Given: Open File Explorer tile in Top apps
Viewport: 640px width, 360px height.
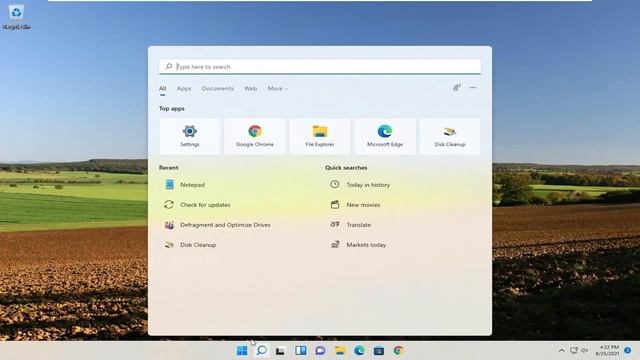Looking at the screenshot, I should click(x=320, y=136).
